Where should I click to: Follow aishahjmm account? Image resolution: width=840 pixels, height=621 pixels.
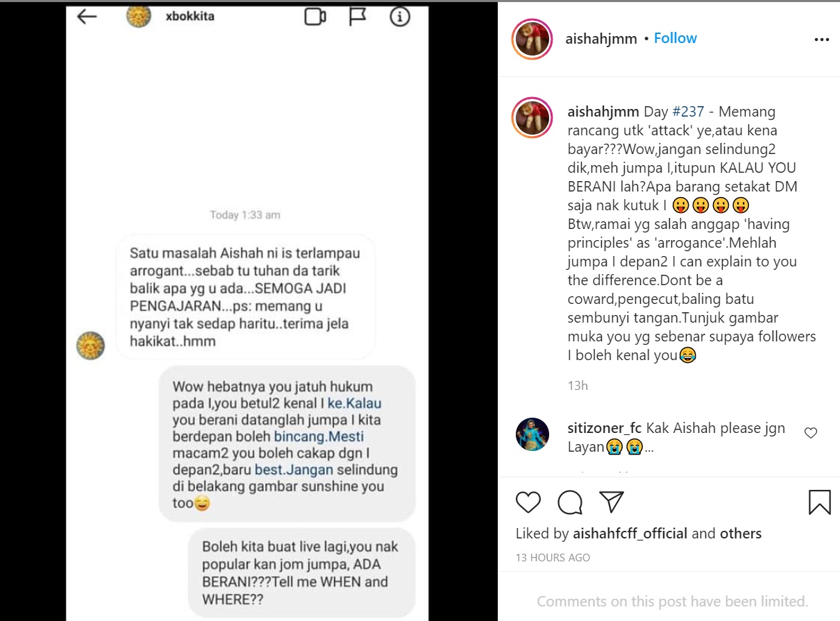click(x=675, y=38)
